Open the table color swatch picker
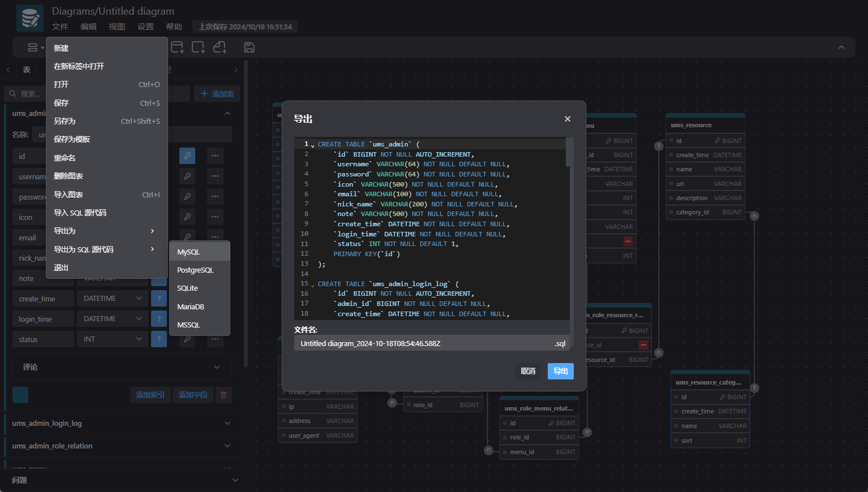The width and height of the screenshot is (868, 492). pyautogui.click(x=20, y=395)
